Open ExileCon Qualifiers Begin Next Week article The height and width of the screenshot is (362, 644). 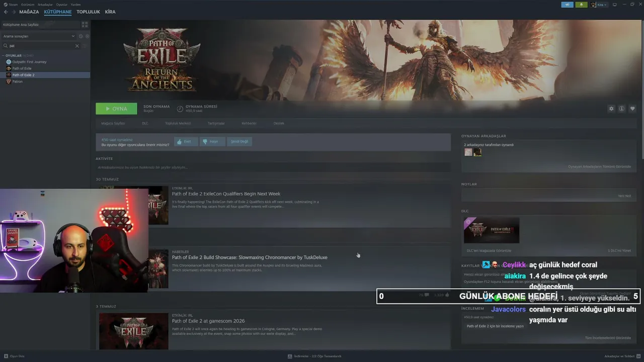(226, 194)
